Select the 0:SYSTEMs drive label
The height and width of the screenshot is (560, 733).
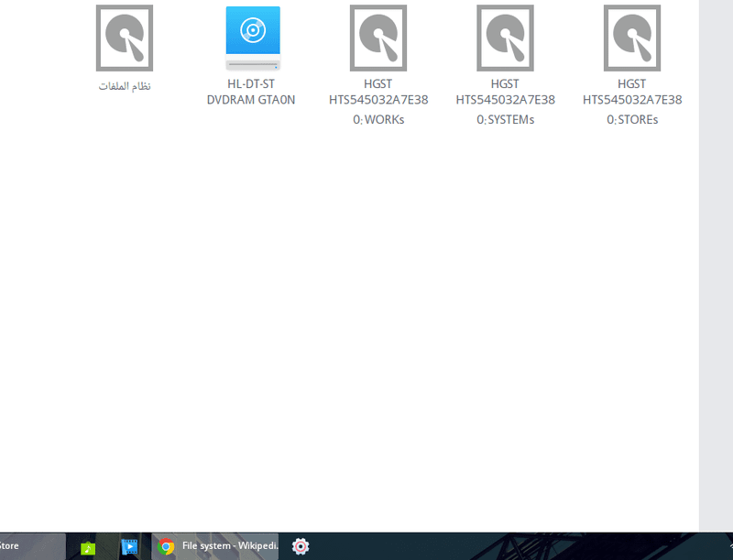[504, 118]
